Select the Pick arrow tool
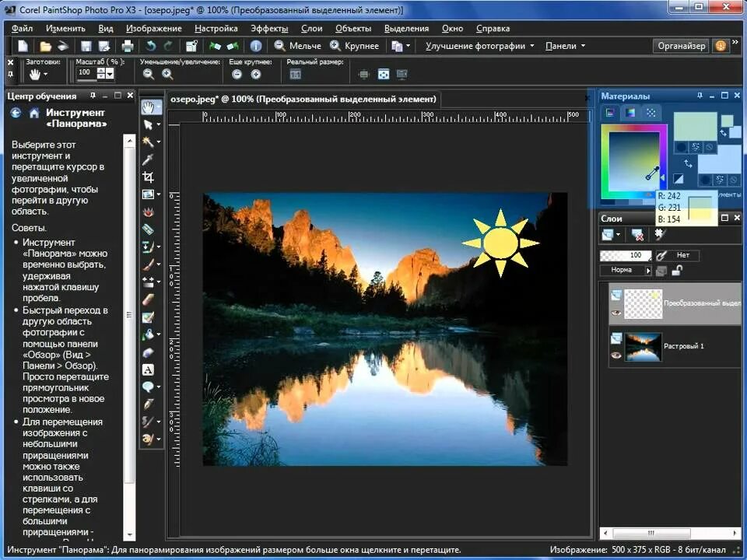 (148, 124)
